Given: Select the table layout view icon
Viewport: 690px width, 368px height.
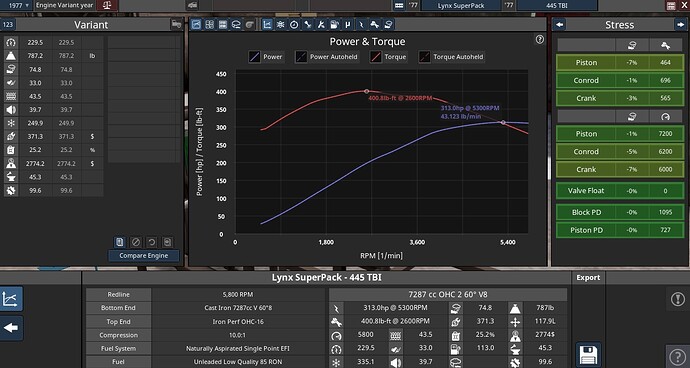Looking at the screenshot, I should pyautogui.click(x=223, y=25).
